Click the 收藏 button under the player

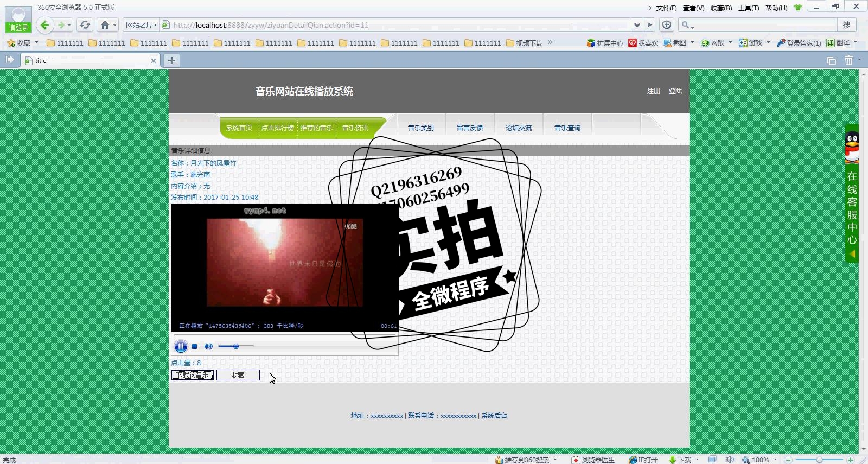[x=238, y=375]
